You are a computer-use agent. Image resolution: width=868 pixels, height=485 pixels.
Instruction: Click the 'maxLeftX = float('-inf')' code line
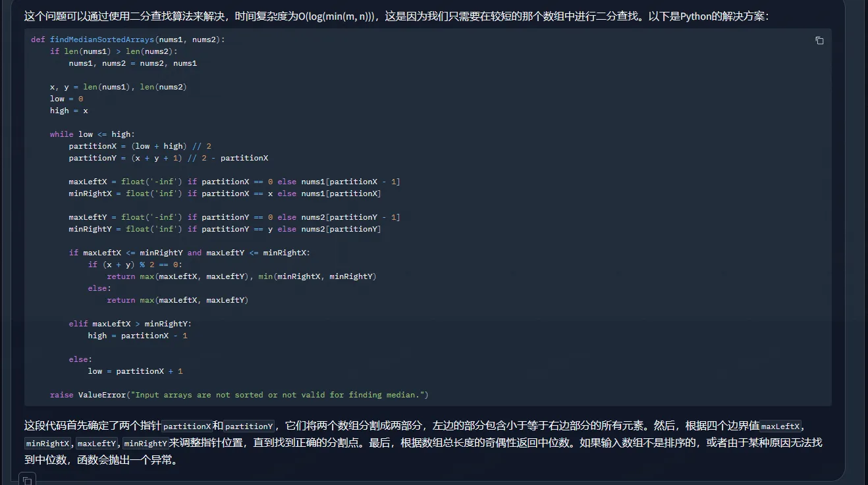(234, 182)
